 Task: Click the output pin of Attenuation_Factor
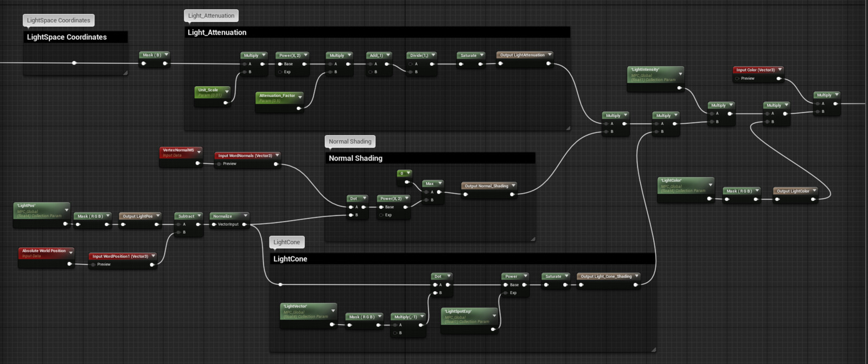(298, 108)
